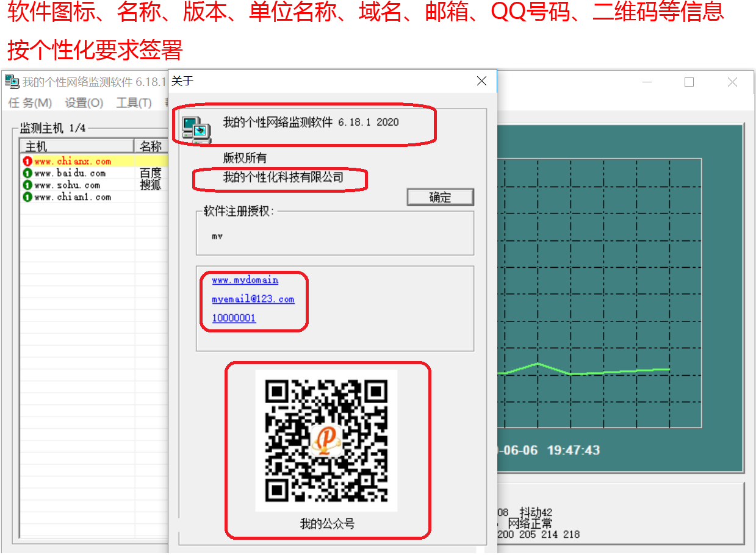This screenshot has width=756, height=555.
Task: Open the 设置(O) menu
Action: click(x=84, y=103)
